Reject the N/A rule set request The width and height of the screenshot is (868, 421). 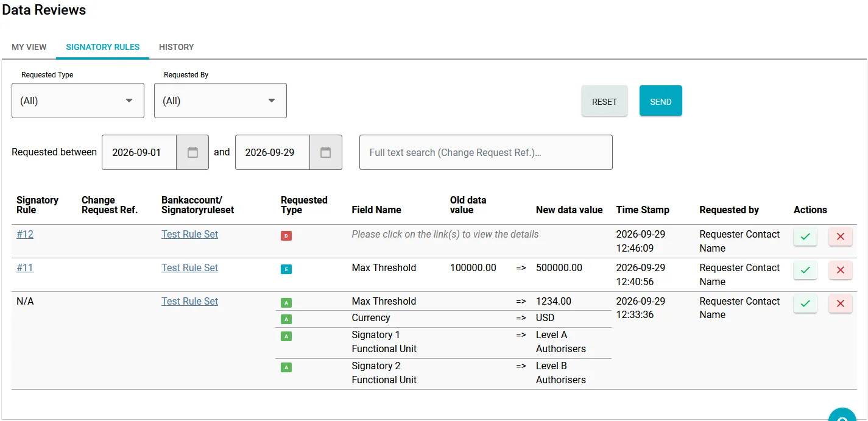(840, 303)
